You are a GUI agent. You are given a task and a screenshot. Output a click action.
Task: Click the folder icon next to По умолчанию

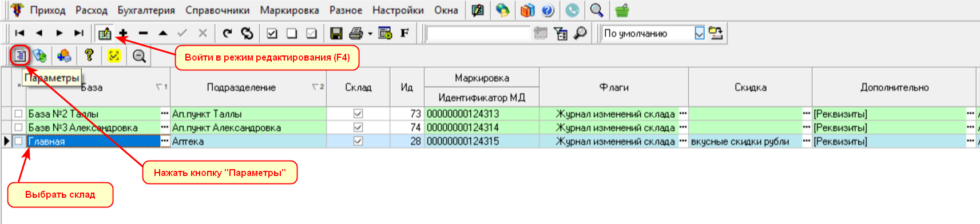click(x=716, y=33)
